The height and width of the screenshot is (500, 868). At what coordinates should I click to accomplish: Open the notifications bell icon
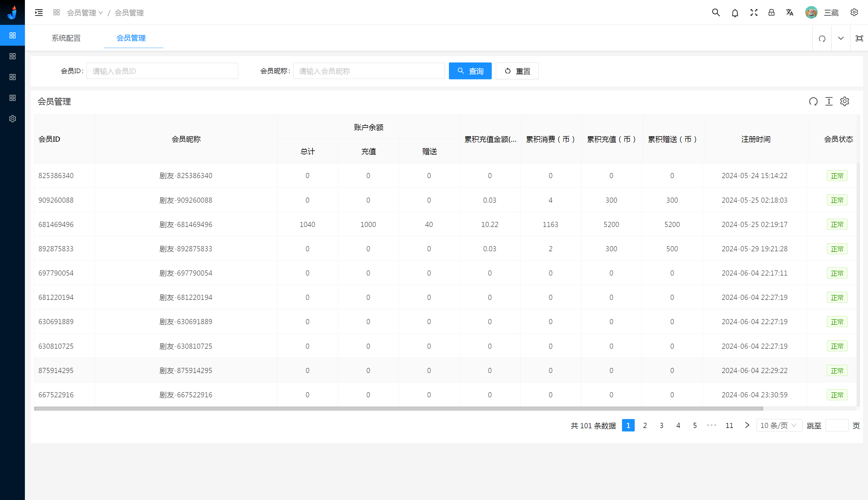click(735, 13)
